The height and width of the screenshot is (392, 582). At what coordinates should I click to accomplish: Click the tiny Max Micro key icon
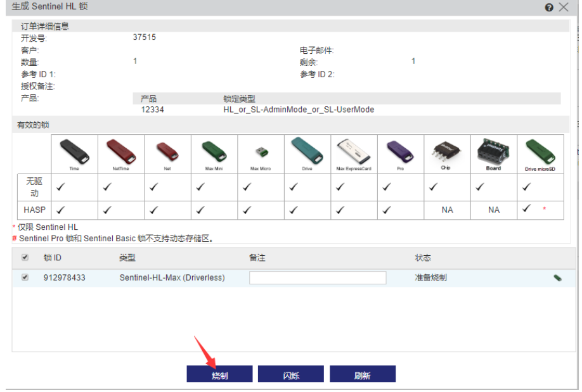click(261, 153)
